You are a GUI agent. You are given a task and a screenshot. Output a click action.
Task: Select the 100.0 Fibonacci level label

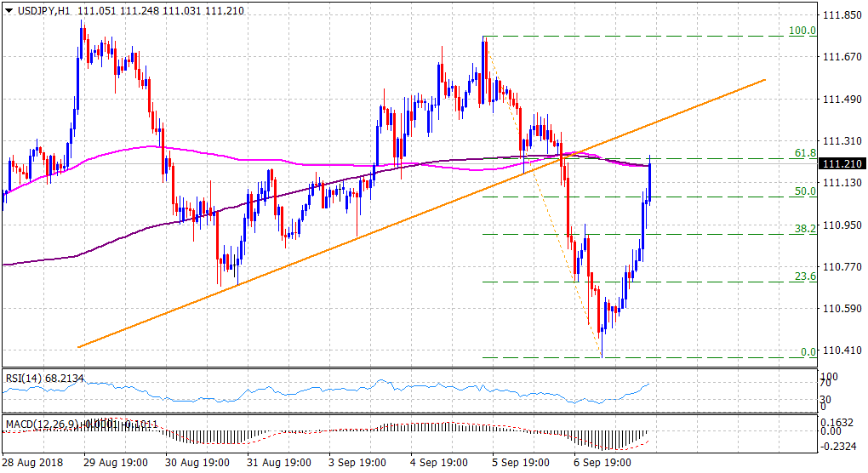pyautogui.click(x=803, y=31)
